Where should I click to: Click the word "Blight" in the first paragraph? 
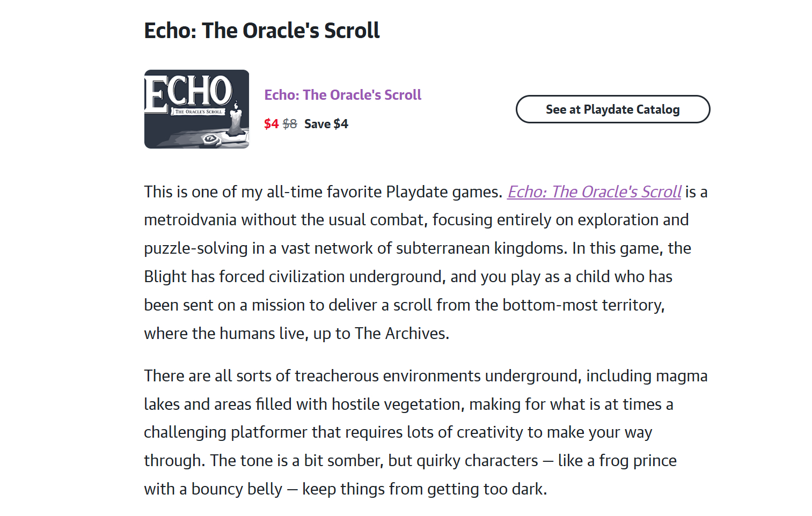(x=165, y=277)
